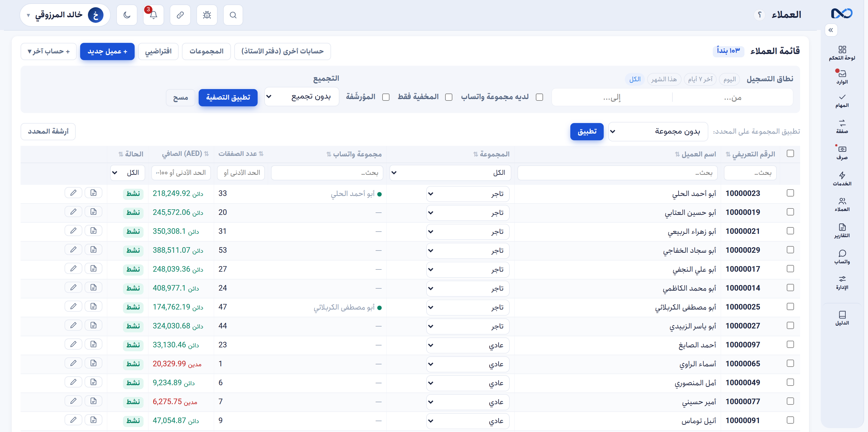Select row checkbox for 10000091
This screenshot has width=868, height=432.
click(x=790, y=420)
